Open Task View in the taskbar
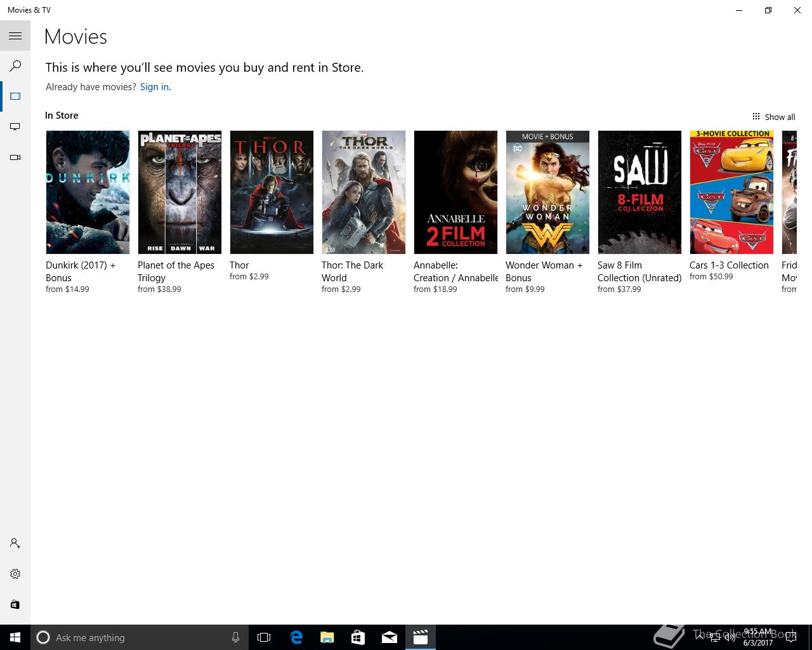 264,637
